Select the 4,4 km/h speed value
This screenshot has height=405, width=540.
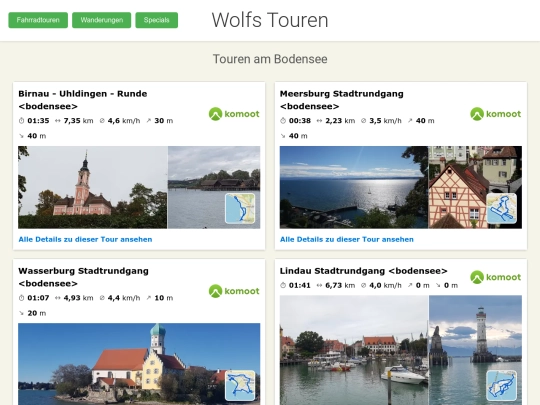tap(124, 298)
